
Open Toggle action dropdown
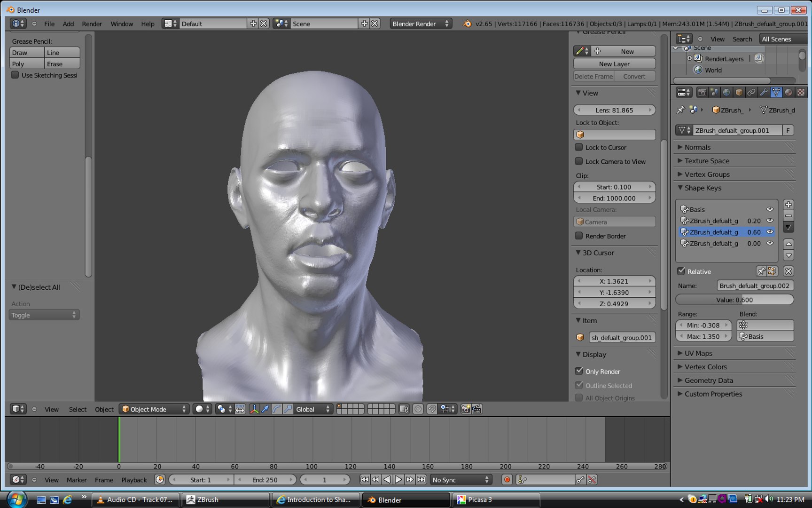click(44, 315)
